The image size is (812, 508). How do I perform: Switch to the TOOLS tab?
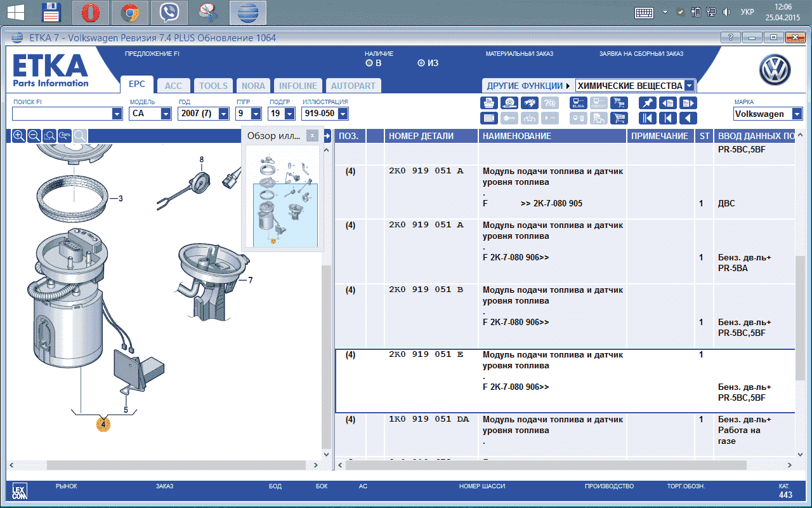tap(214, 86)
